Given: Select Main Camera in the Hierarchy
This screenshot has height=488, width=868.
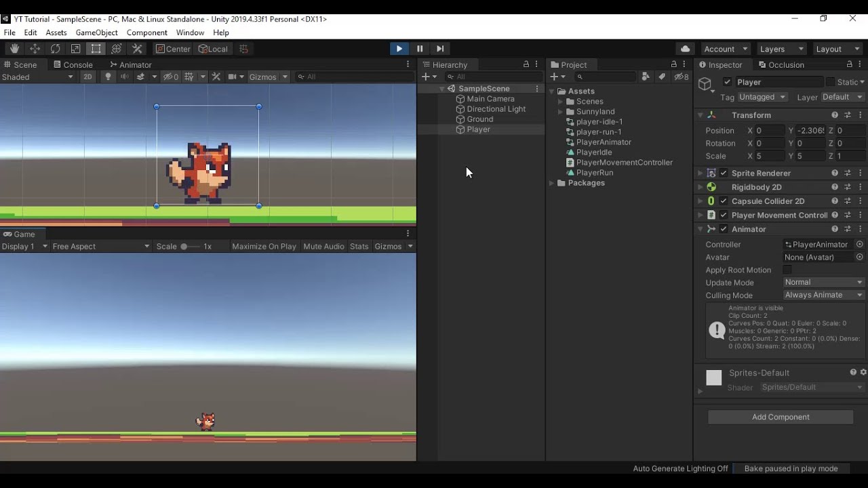Looking at the screenshot, I should (x=490, y=99).
